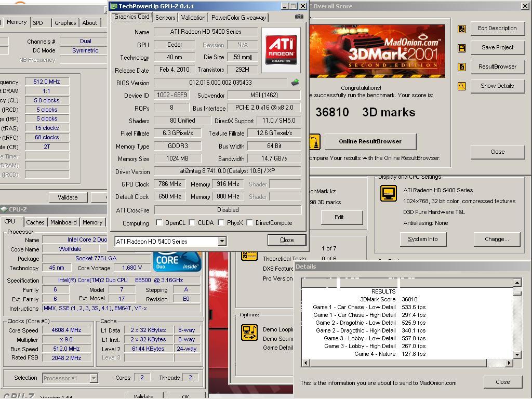Click the Details horizontal scroll right arrow
The width and height of the screenshot is (532, 399).
(x=509, y=363)
